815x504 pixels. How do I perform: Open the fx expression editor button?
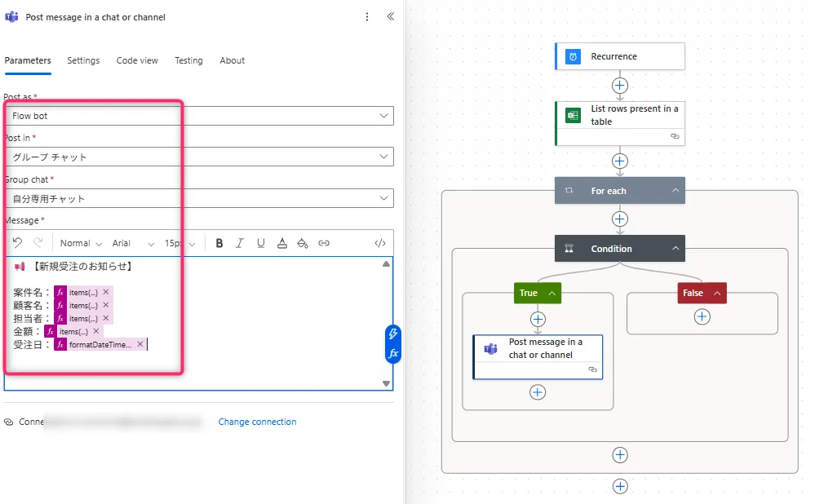pyautogui.click(x=393, y=354)
